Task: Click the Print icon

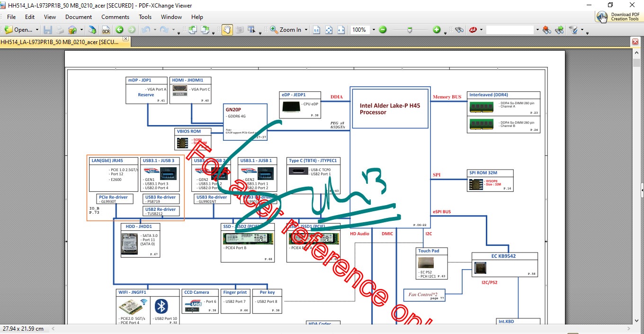Action: [60, 30]
